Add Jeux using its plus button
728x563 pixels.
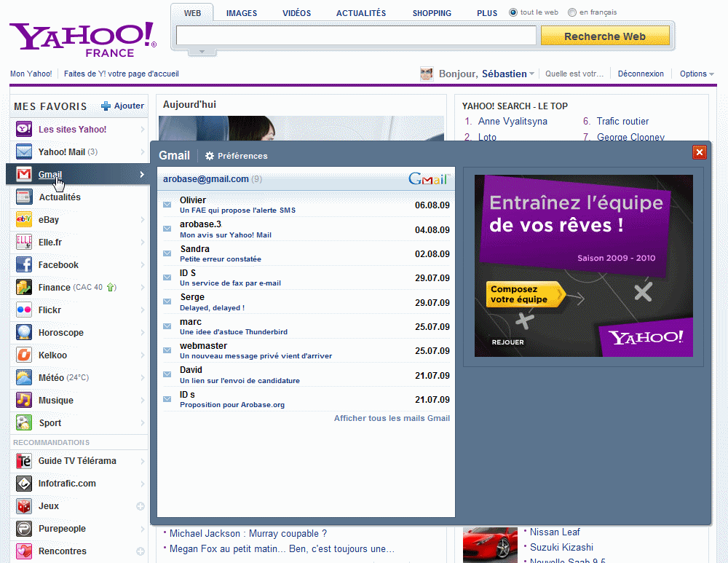coord(141,506)
